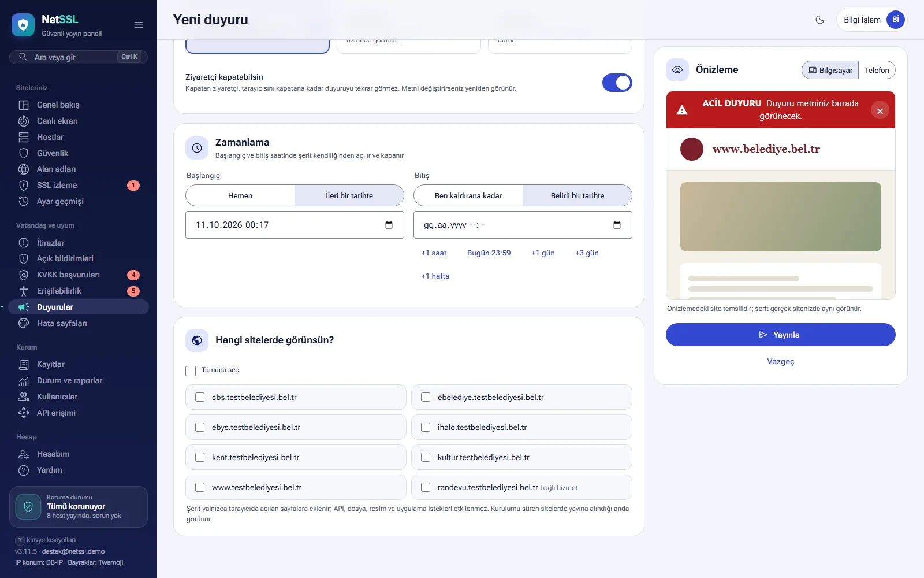The image size is (924, 578).
Task: Select Belirli bir tarihte end option
Action: [x=577, y=195]
